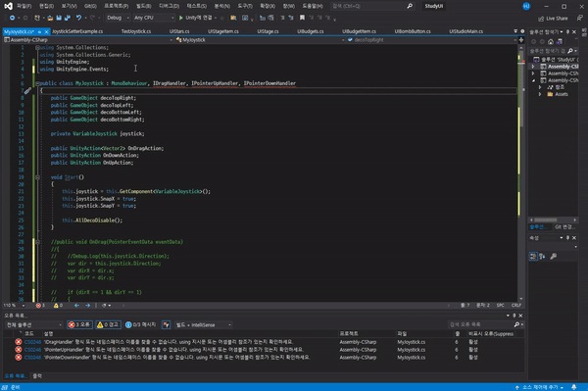The image size is (588, 391).
Task: Click the error code link for IDragHandler
Action: pos(32,342)
